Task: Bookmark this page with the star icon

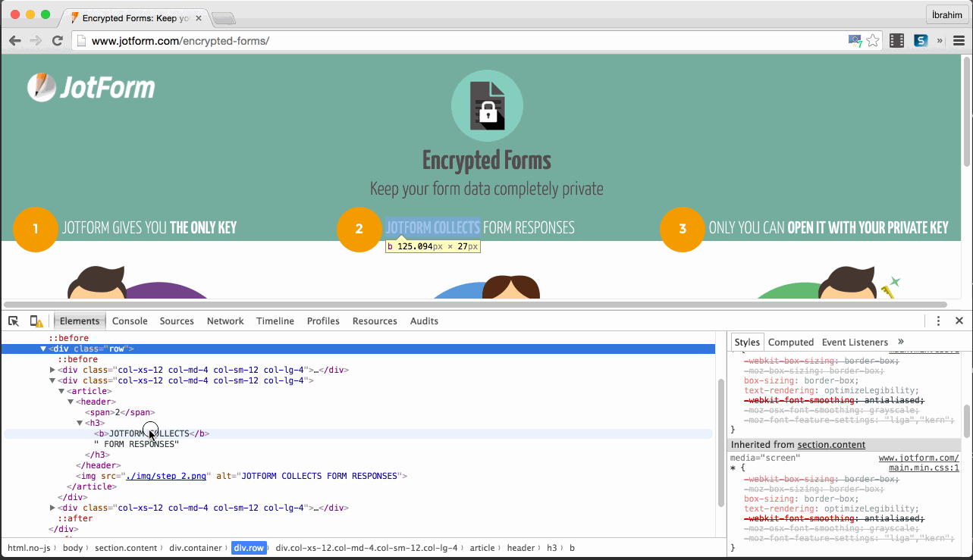Action: tap(873, 41)
